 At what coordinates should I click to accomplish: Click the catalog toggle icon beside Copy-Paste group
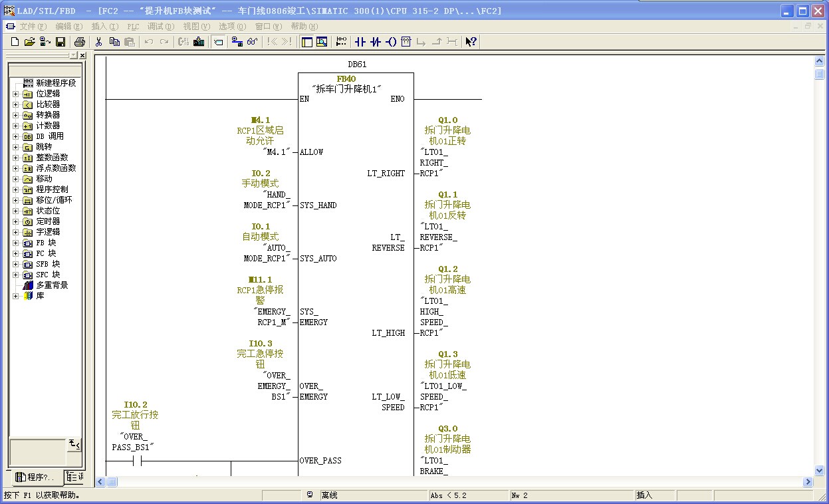pos(219,42)
